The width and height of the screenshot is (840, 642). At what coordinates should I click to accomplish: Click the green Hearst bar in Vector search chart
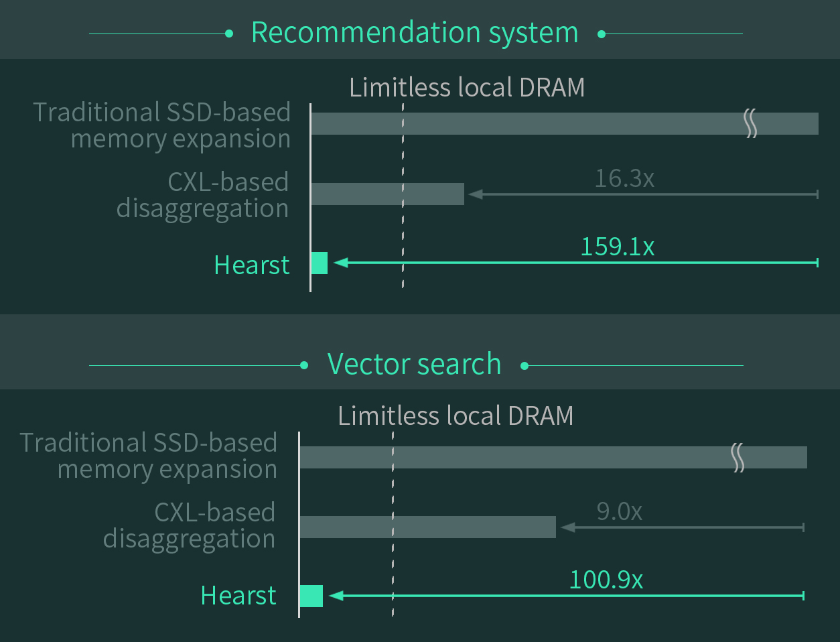[x=311, y=596]
